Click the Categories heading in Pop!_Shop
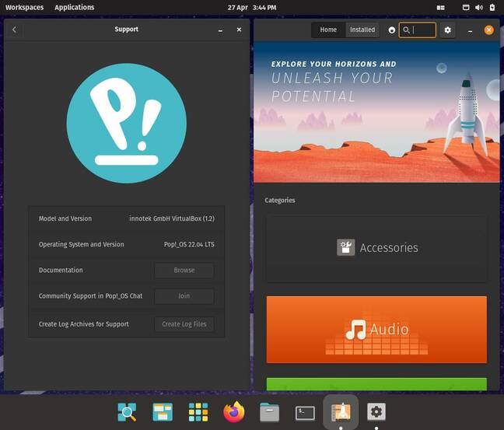 280,200
